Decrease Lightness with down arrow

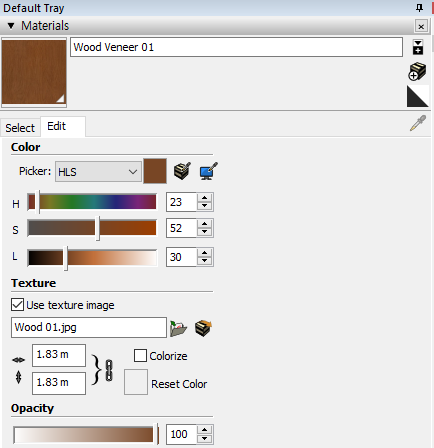(204, 261)
